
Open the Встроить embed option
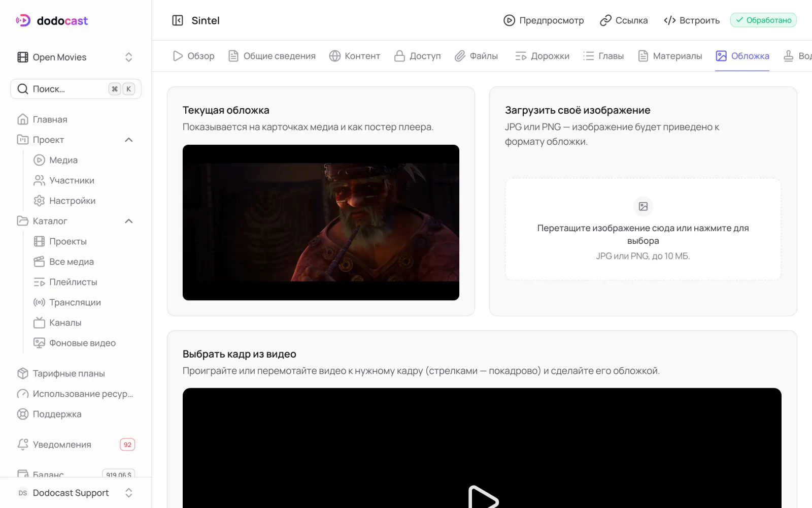coord(692,20)
